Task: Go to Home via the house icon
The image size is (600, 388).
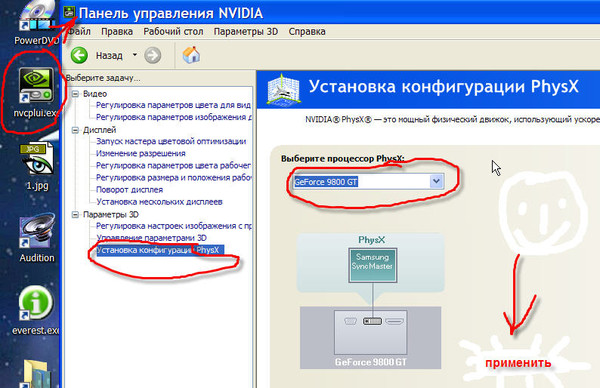Action: pos(191,55)
